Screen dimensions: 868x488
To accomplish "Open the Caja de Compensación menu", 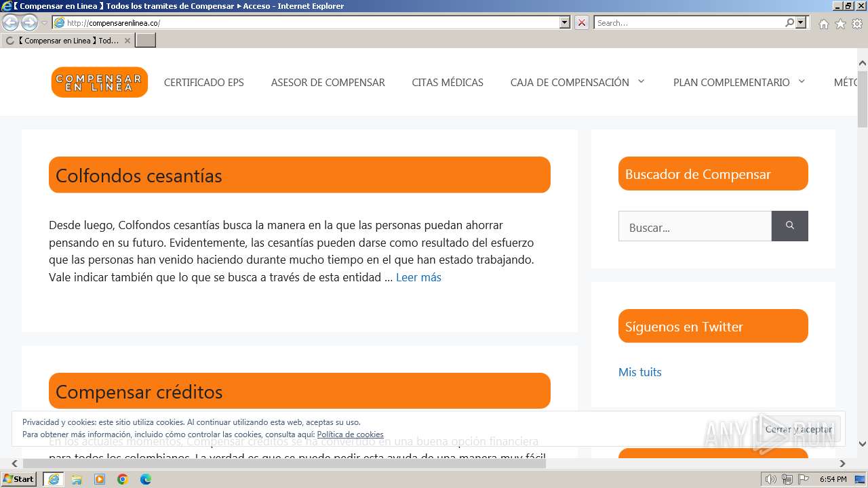I will pyautogui.click(x=570, y=82).
